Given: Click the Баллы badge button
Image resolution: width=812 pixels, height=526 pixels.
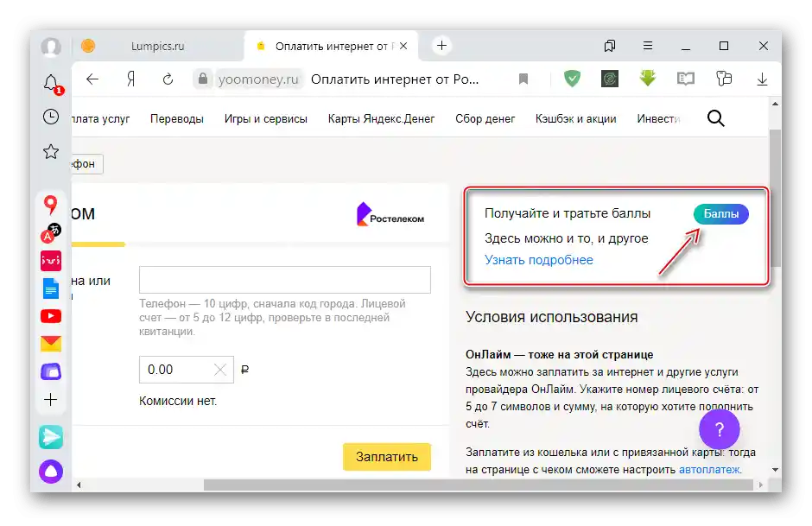Looking at the screenshot, I should 720,214.
